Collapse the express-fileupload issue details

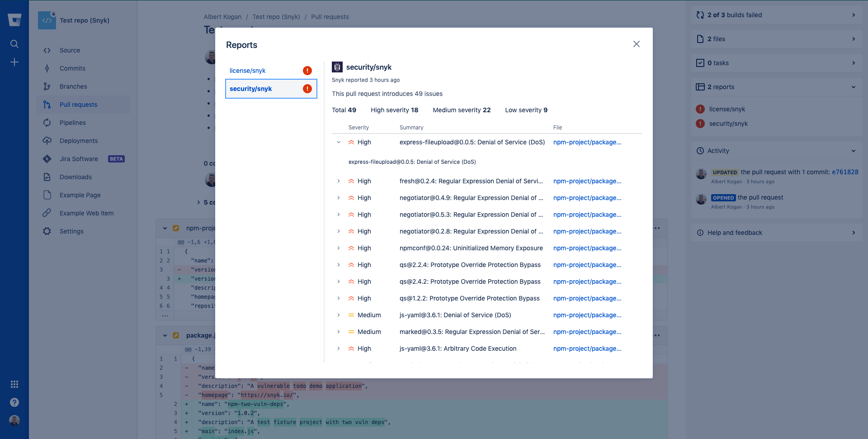pyautogui.click(x=339, y=142)
